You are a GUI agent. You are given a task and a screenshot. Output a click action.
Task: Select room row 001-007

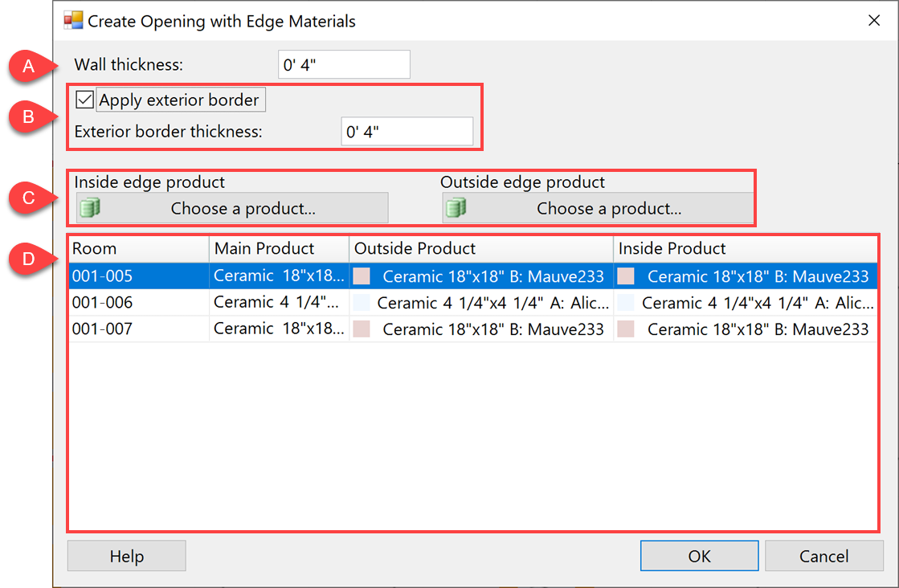473,329
